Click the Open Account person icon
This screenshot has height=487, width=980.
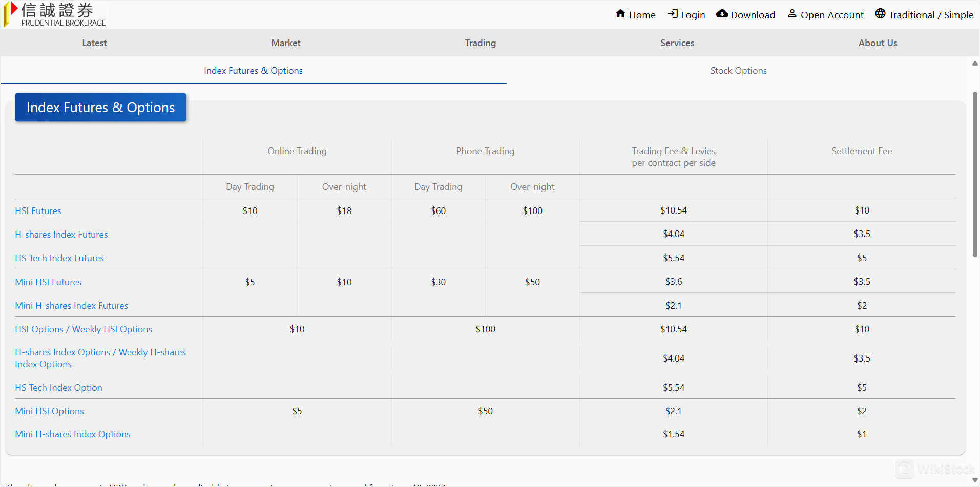792,14
